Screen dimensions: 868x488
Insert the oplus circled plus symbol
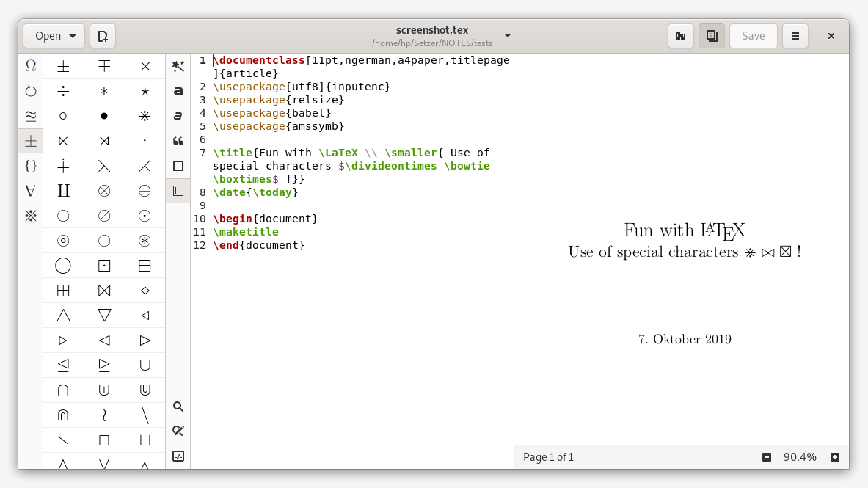click(x=145, y=191)
